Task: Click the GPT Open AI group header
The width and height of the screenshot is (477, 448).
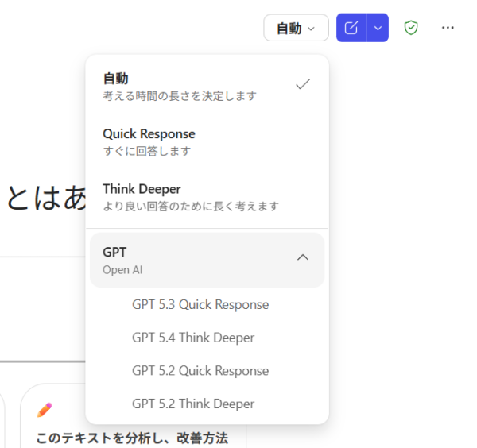Action: pos(191,260)
